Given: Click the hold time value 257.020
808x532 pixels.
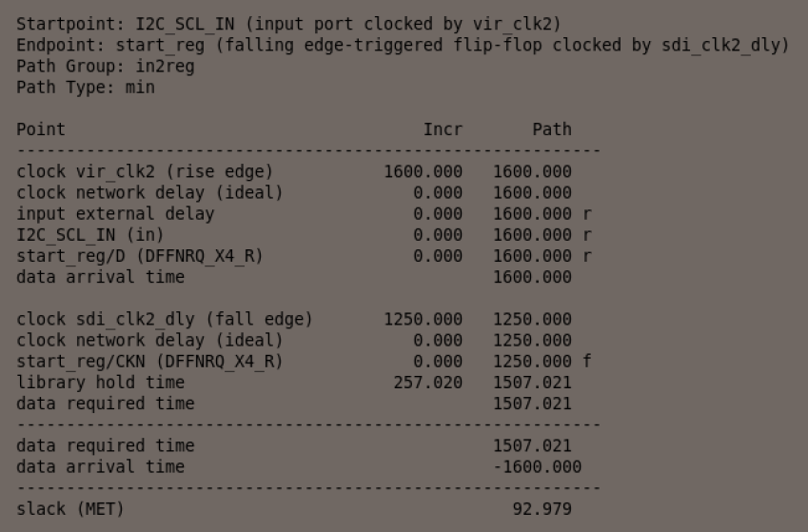Looking at the screenshot, I should pos(427,382).
